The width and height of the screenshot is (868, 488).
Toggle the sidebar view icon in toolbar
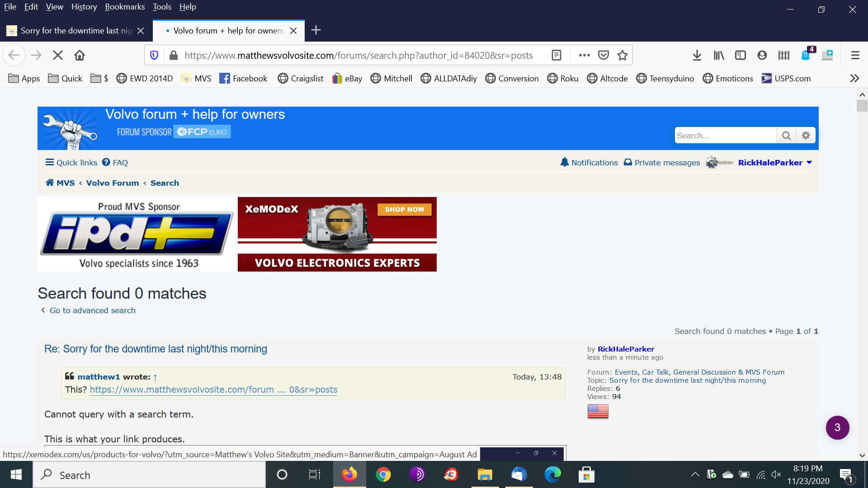tap(740, 55)
